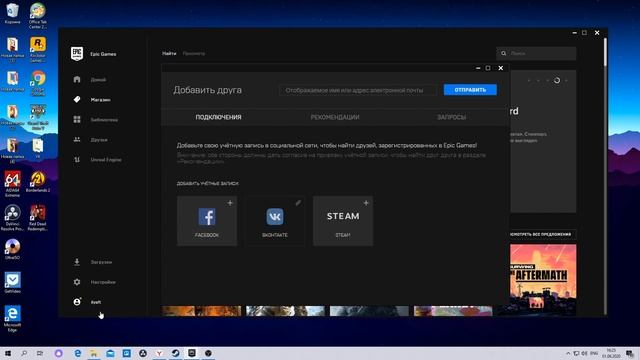The width and height of the screenshot is (640, 360).
Task: Click the Epic Games launcher vertical scrollbar
Action: pos(605,53)
